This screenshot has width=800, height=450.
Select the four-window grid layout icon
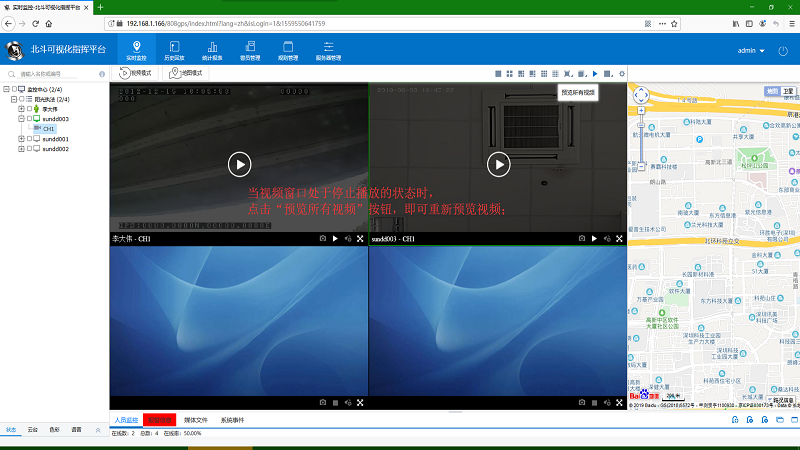[509, 74]
